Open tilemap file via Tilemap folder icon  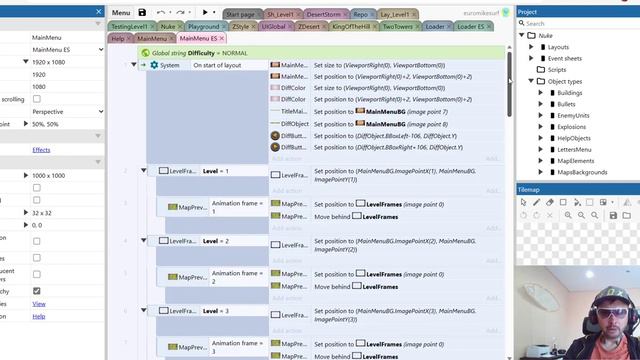(627, 215)
